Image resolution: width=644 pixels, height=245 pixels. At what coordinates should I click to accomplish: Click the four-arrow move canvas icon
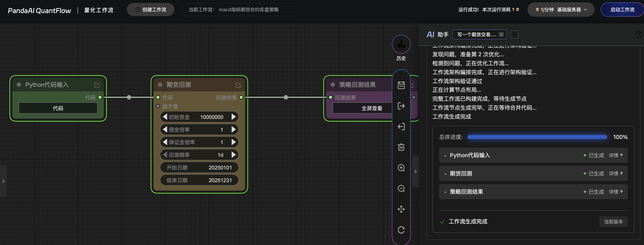401,209
